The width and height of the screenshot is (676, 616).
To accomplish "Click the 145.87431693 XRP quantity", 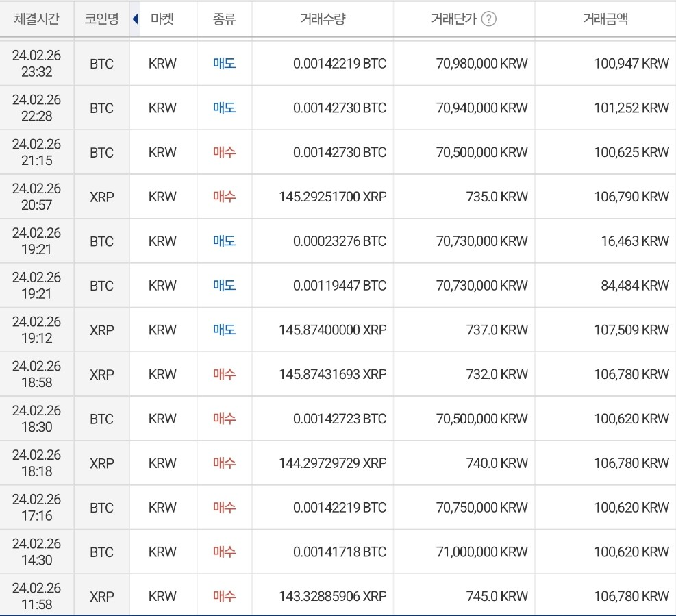I will [x=333, y=374].
